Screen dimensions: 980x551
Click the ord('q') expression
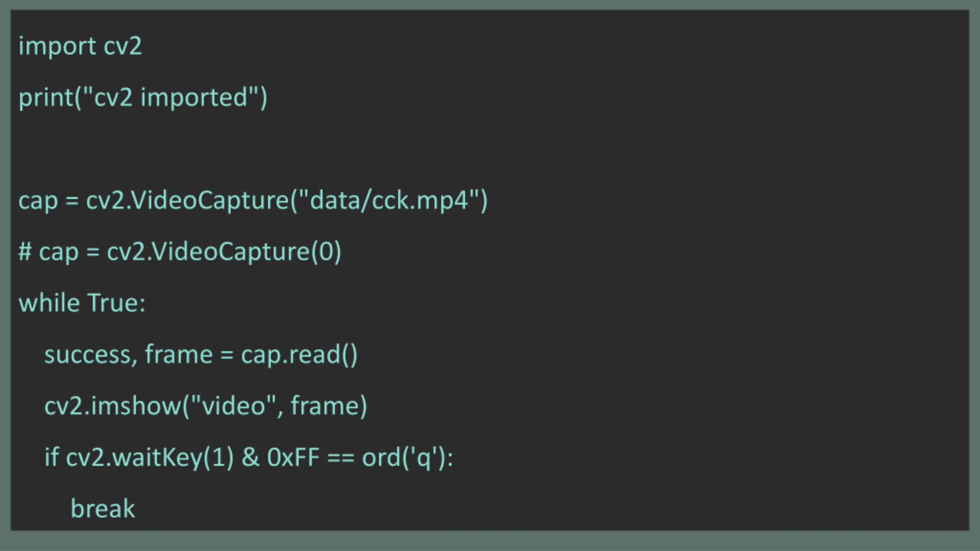pyautogui.click(x=404, y=458)
